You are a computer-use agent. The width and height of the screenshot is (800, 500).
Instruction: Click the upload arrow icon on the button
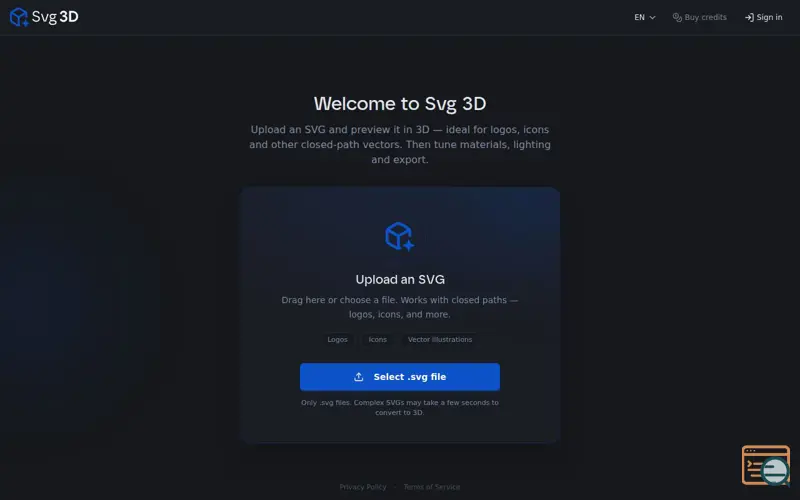pos(359,377)
